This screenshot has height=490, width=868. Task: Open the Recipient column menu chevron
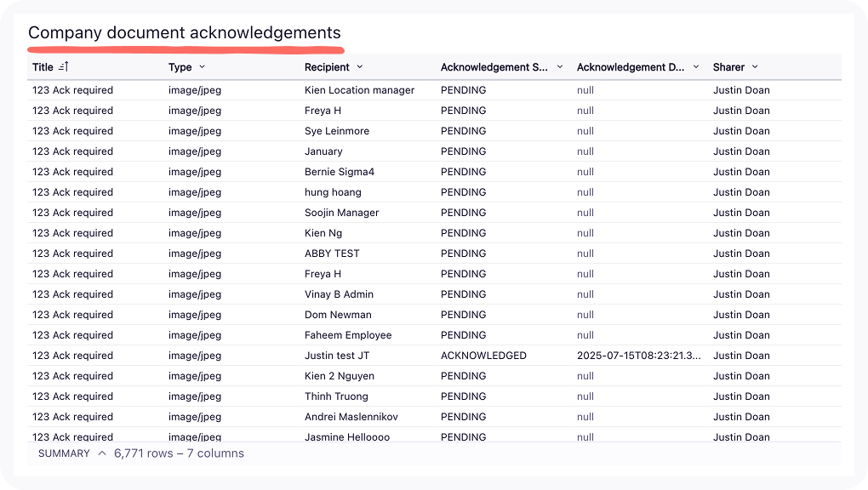[x=360, y=67]
